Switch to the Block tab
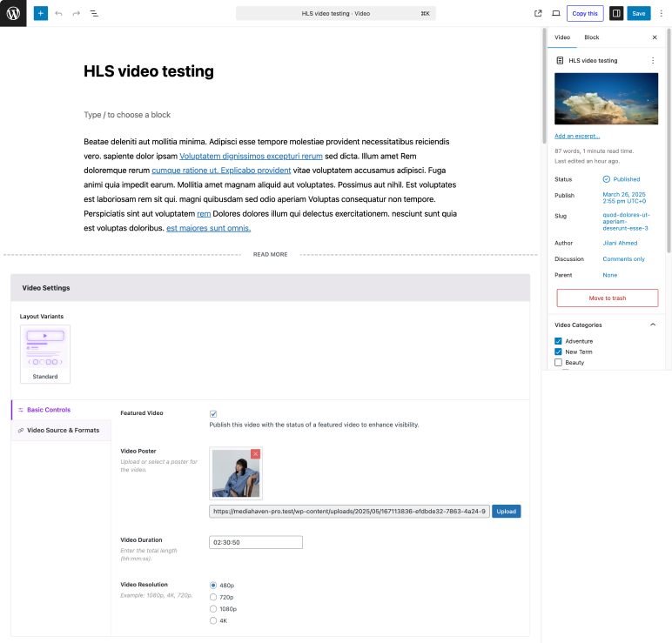The height and width of the screenshot is (643, 672). click(591, 37)
